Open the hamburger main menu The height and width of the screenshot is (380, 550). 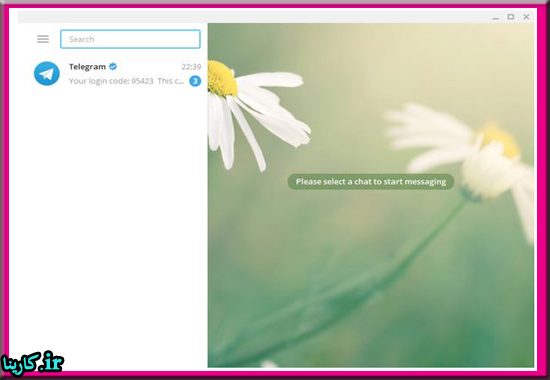coord(43,39)
